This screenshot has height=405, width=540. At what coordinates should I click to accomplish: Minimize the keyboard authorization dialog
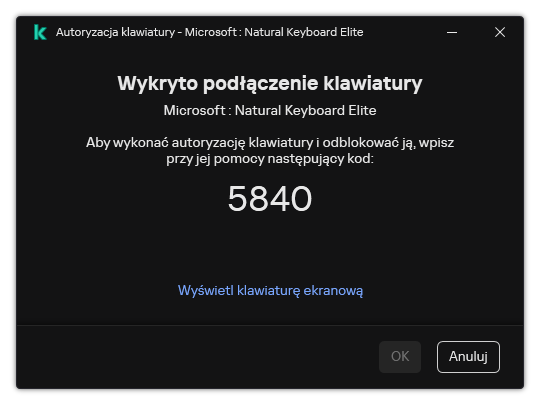pos(452,32)
